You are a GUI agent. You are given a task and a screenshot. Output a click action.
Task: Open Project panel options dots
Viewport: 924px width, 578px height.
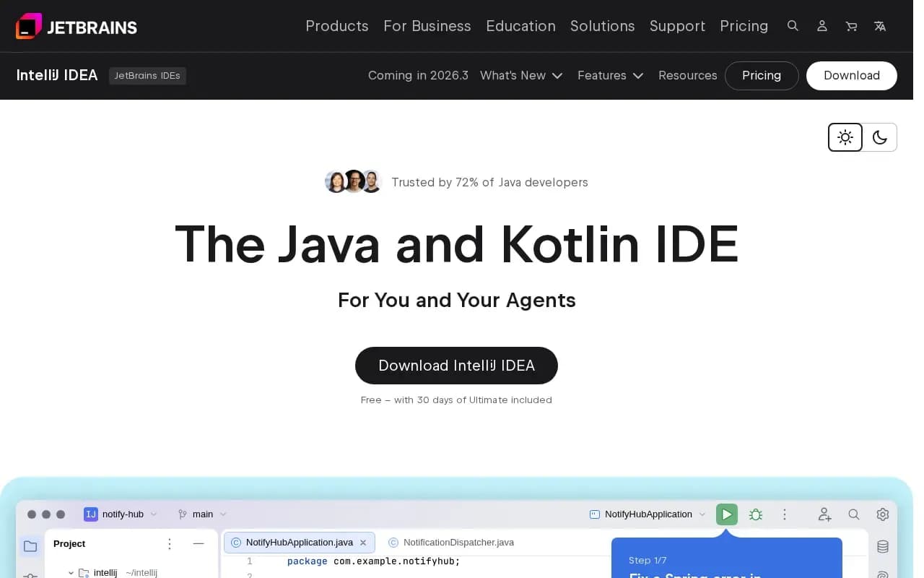170,544
